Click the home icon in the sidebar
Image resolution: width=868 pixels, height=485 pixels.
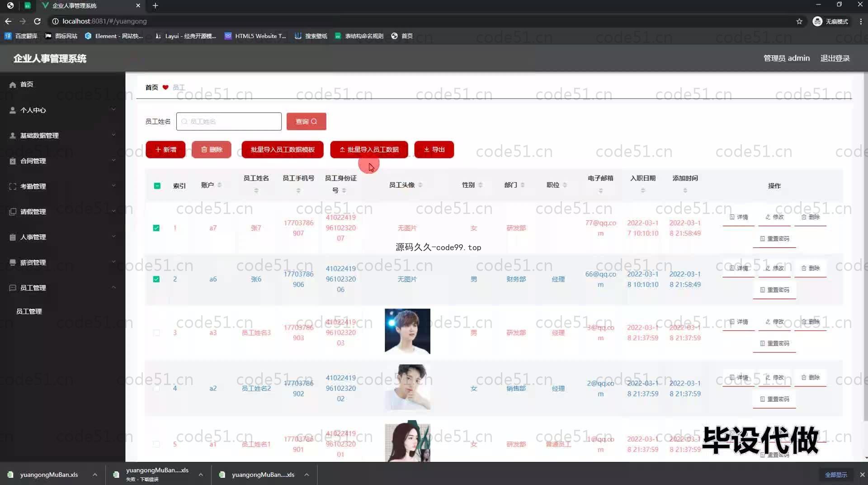point(13,85)
